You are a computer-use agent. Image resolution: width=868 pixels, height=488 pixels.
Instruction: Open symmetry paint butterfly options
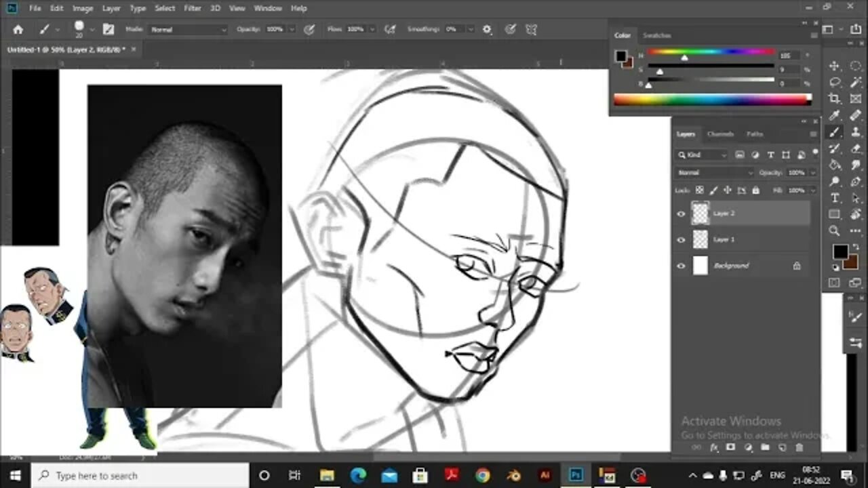532,30
